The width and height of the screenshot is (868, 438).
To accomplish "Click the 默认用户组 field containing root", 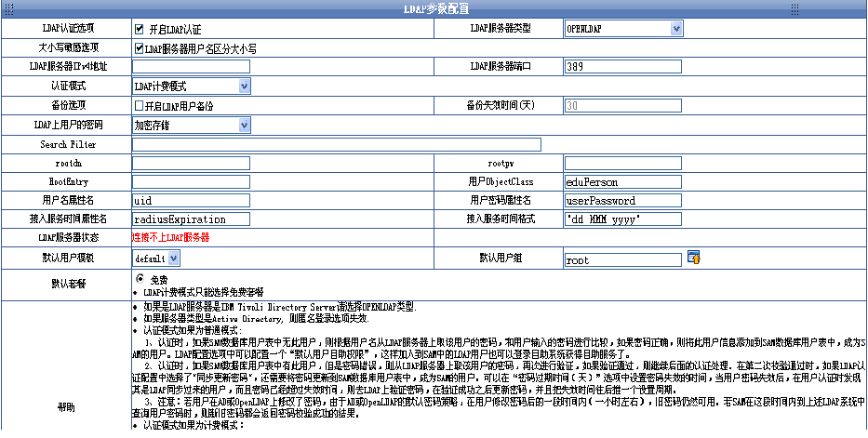I will pyautogui.click(x=622, y=260).
